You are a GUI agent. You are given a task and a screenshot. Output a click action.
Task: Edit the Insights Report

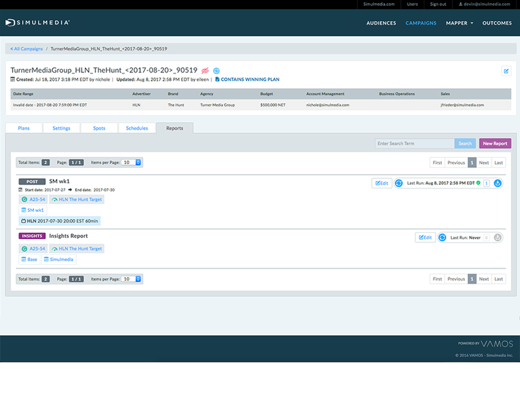[x=425, y=238]
